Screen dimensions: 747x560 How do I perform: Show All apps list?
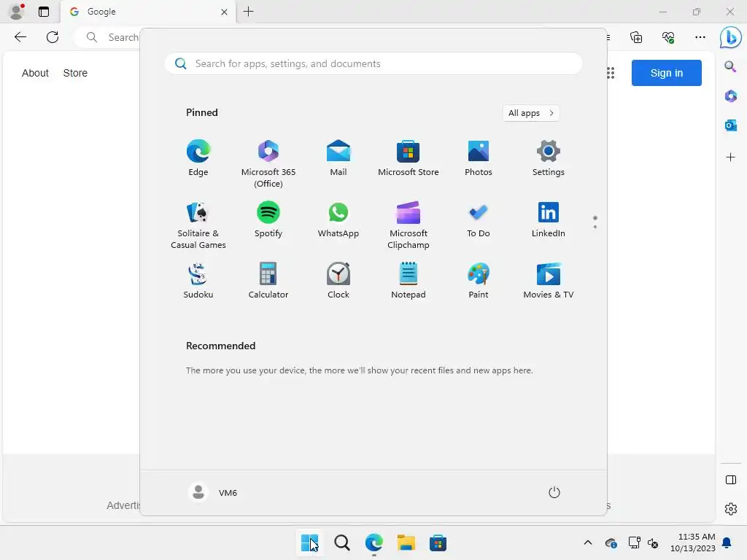pyautogui.click(x=531, y=113)
